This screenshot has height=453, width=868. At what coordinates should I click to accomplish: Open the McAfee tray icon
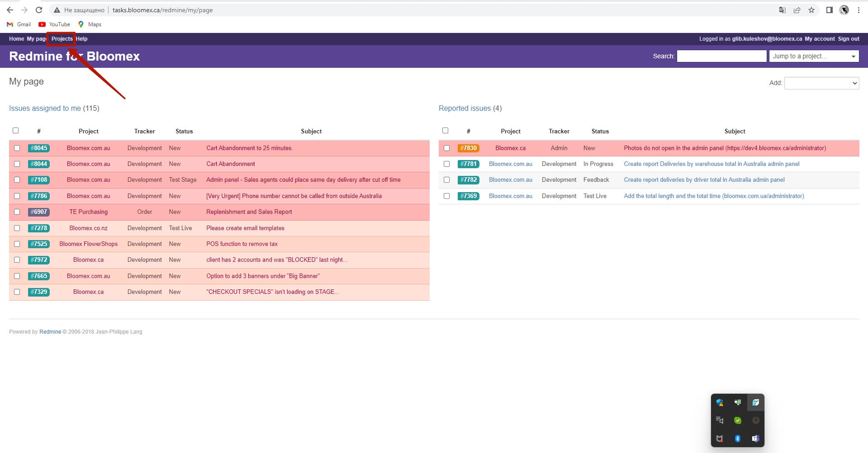pyautogui.click(x=720, y=439)
